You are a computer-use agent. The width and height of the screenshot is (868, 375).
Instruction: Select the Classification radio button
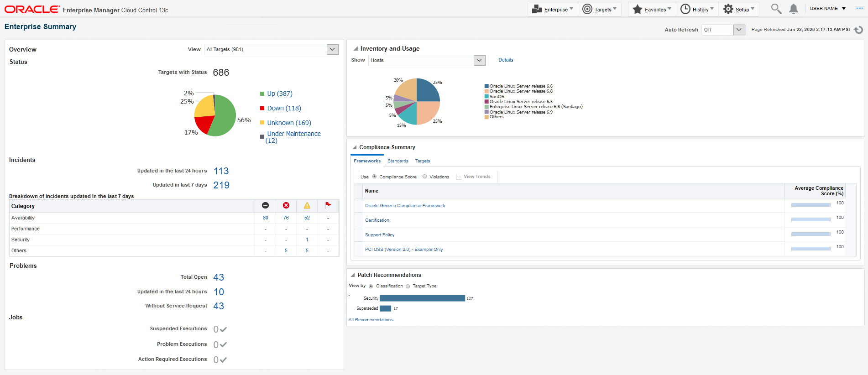371,286
